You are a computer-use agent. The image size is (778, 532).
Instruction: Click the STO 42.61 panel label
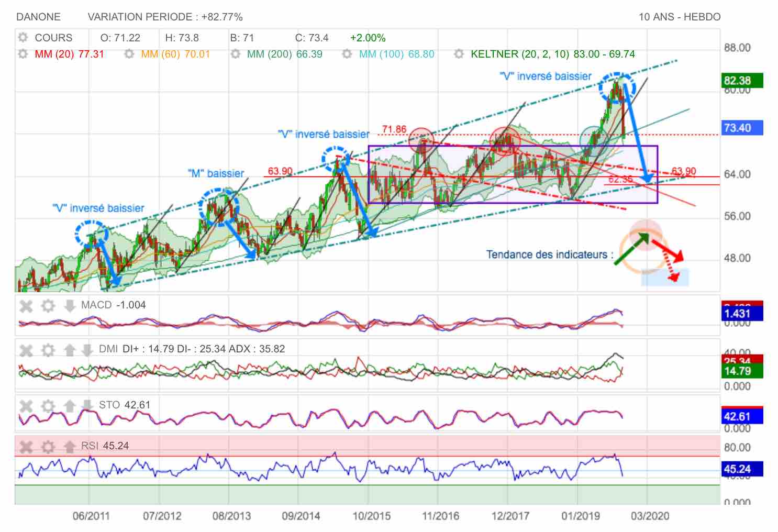(x=125, y=405)
